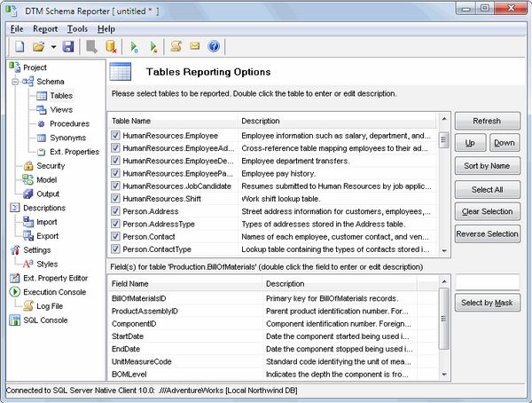
Task: Run the report with the first green play icon
Action: pyautogui.click(x=135, y=47)
